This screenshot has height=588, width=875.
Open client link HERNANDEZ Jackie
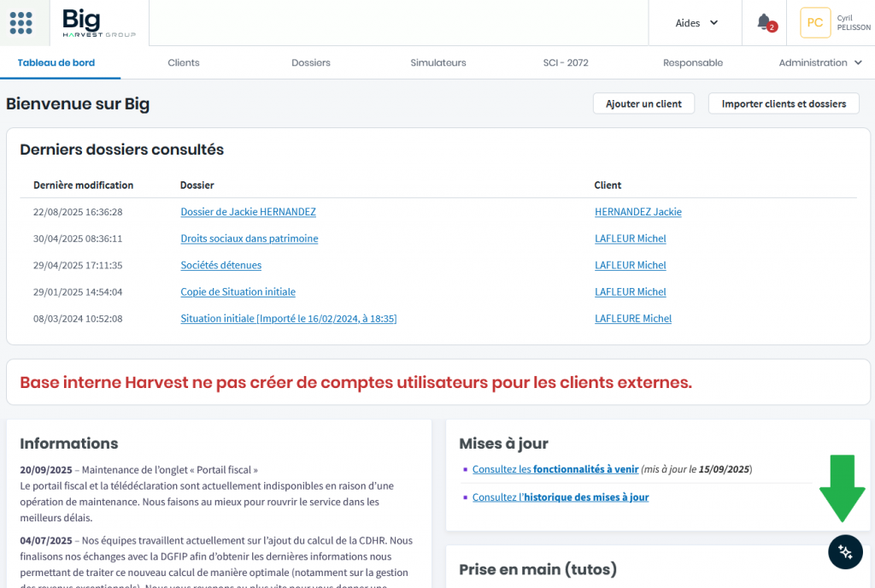pos(637,212)
